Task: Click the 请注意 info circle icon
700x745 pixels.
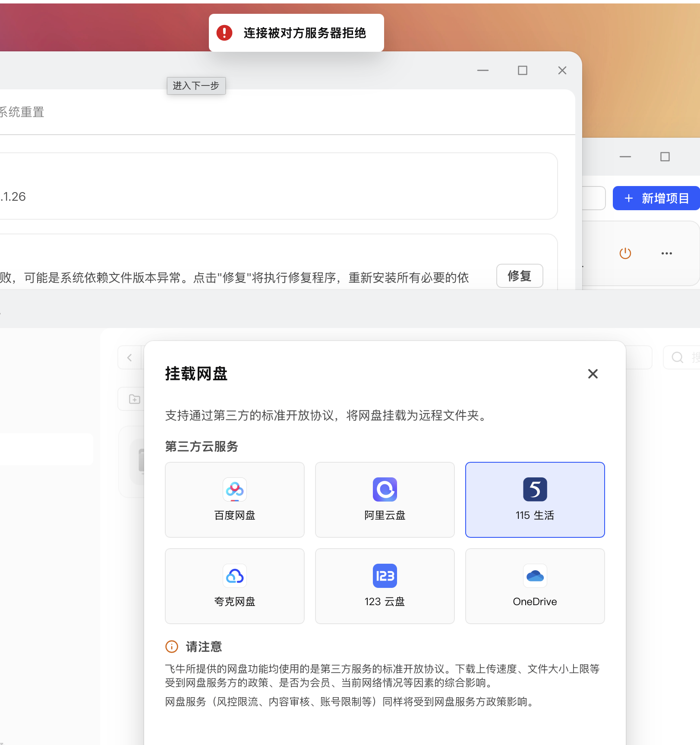Action: (172, 647)
